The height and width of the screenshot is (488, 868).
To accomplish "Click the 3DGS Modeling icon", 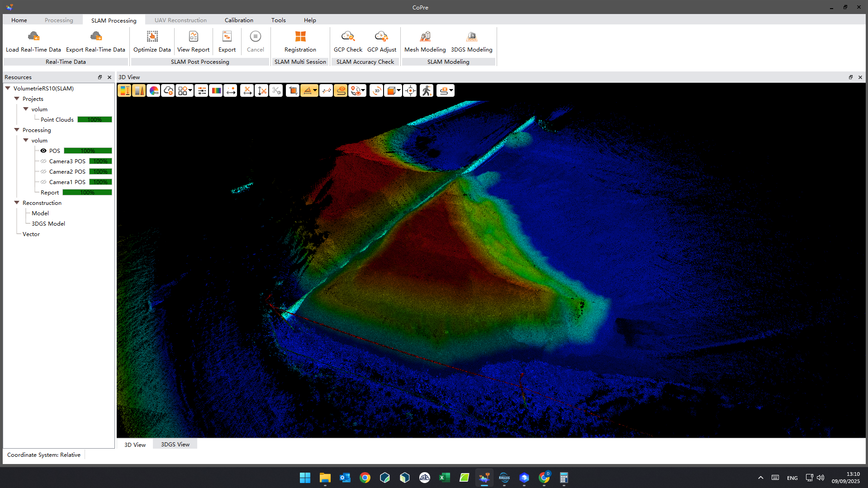I will 471,37.
